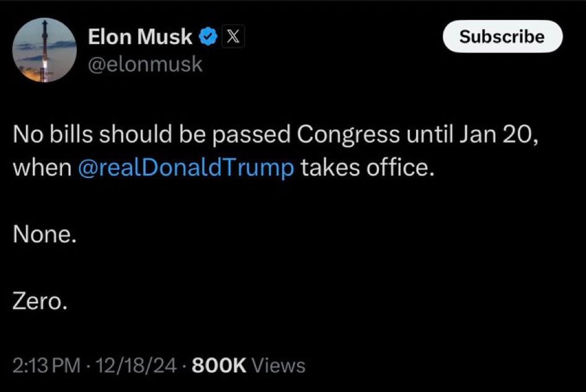586x392 pixels.
Task: Click the blue verified checkmark badge
Action: coord(207,38)
